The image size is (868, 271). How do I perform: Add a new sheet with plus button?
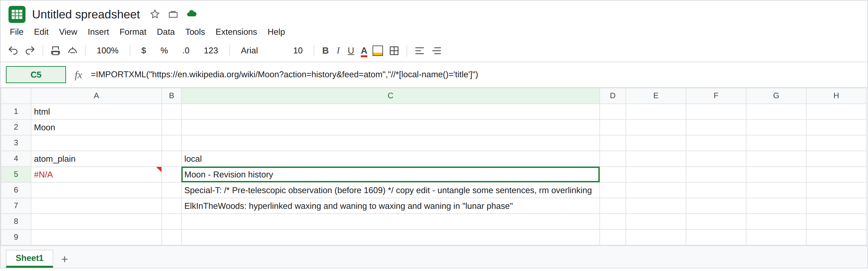[65, 259]
